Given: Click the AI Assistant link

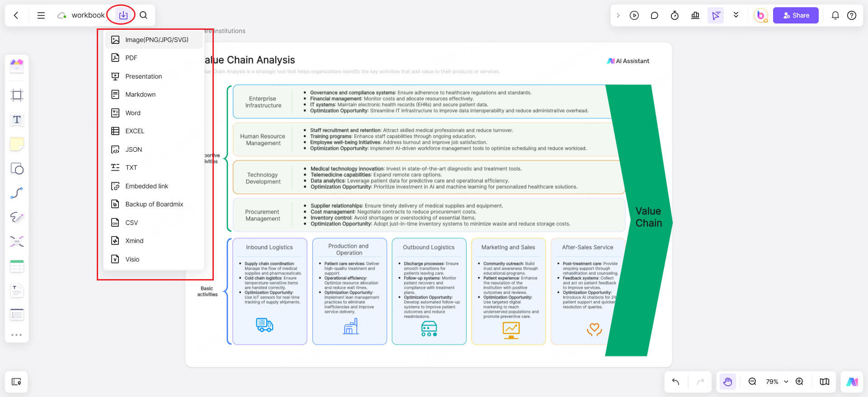Looking at the screenshot, I should pos(628,61).
